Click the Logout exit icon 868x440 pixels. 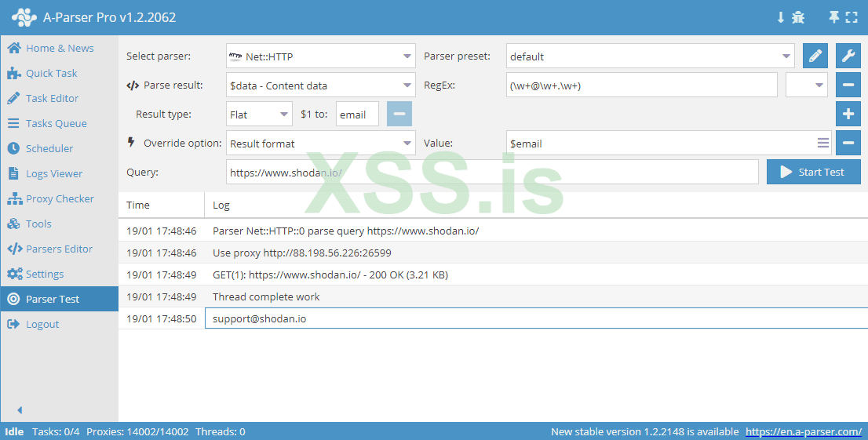14,325
